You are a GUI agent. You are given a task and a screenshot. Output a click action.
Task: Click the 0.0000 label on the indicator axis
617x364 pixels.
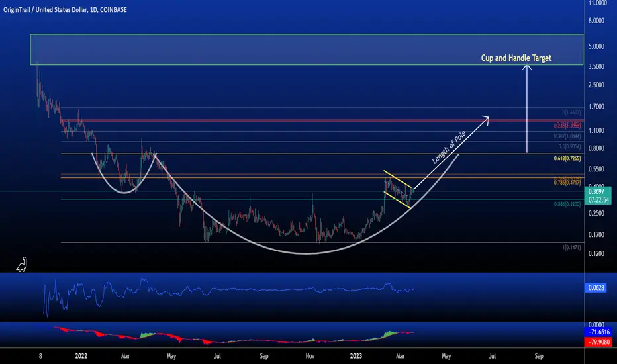(x=596, y=325)
